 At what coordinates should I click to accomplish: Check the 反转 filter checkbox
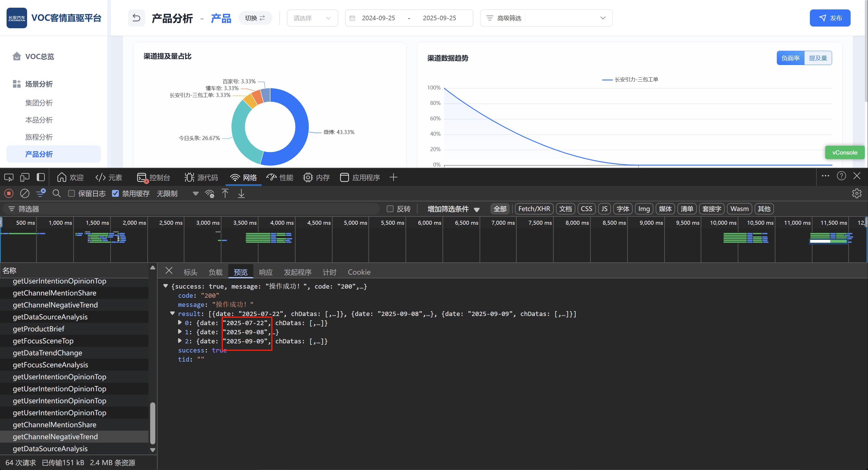pyautogui.click(x=390, y=209)
